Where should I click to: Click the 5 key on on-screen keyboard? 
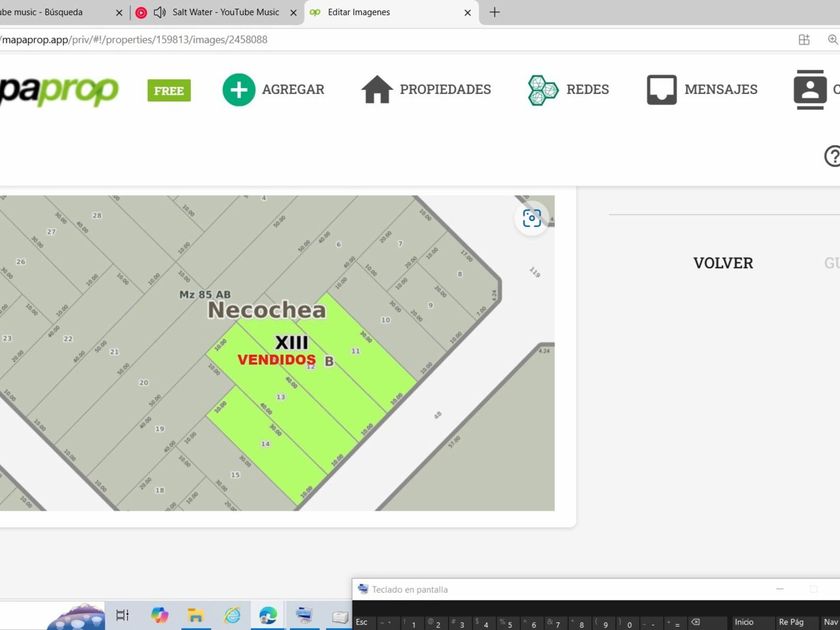[508, 623]
